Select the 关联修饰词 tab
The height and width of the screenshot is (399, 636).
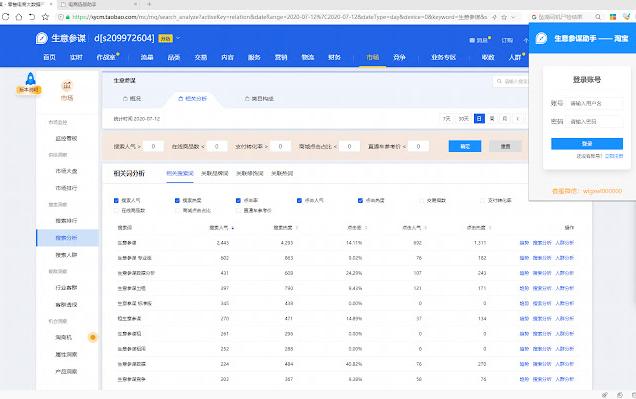[x=250, y=173]
